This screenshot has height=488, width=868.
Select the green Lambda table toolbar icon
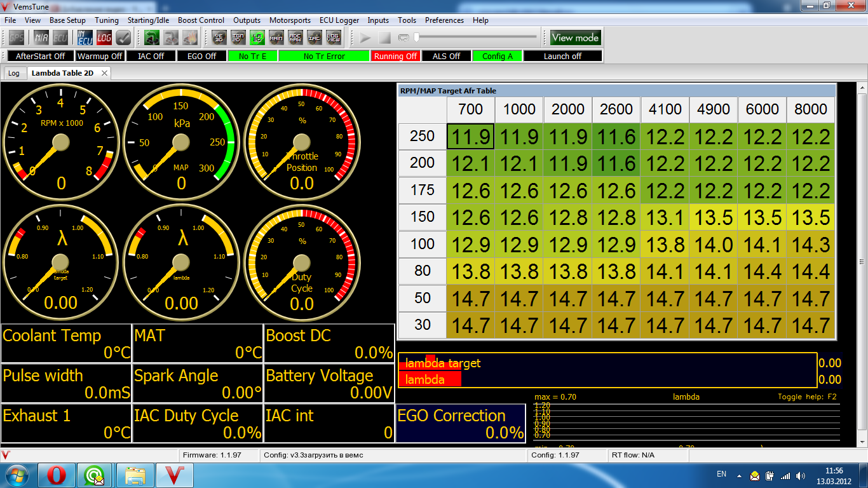click(257, 37)
